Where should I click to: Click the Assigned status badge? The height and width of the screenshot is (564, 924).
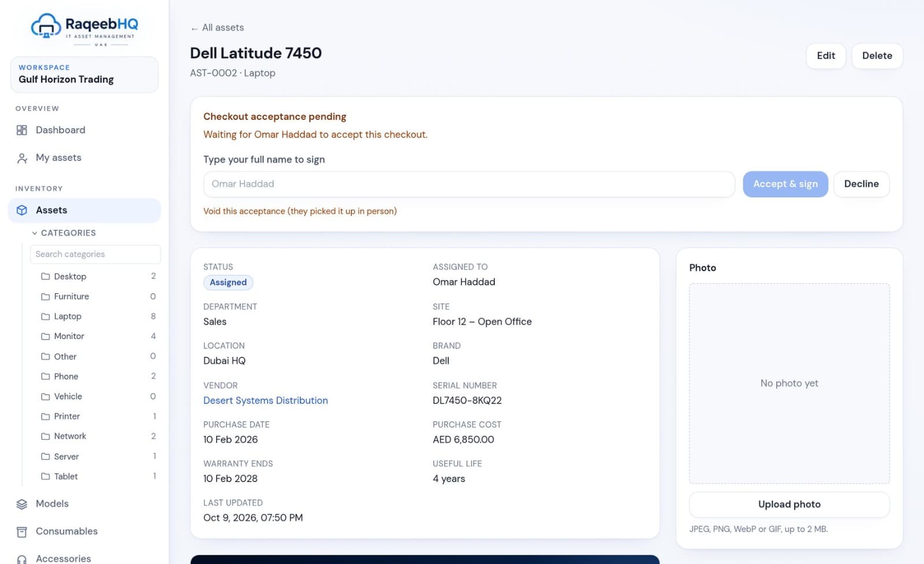coord(228,282)
